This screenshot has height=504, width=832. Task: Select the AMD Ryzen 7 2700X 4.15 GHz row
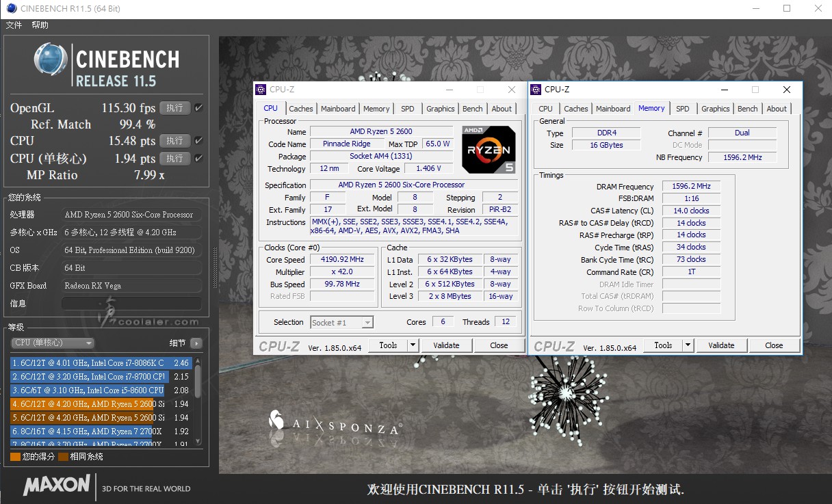pos(101,432)
